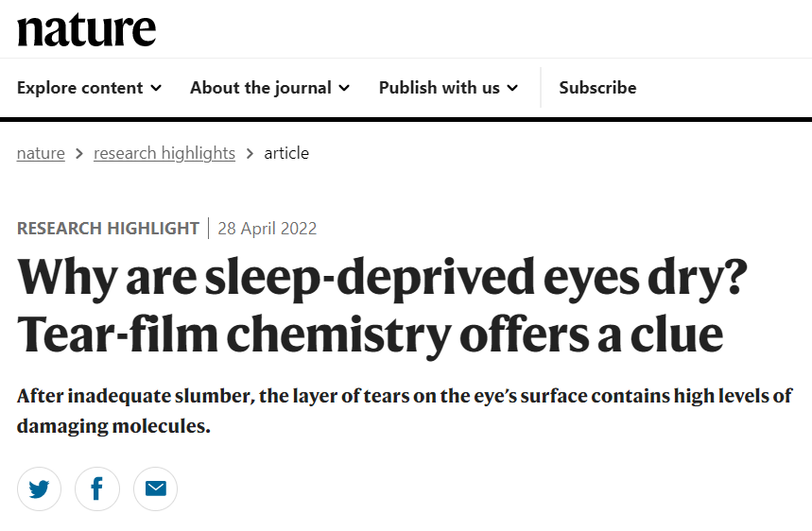
Task: Follow the 'nature' breadcrumb link
Action: point(41,153)
